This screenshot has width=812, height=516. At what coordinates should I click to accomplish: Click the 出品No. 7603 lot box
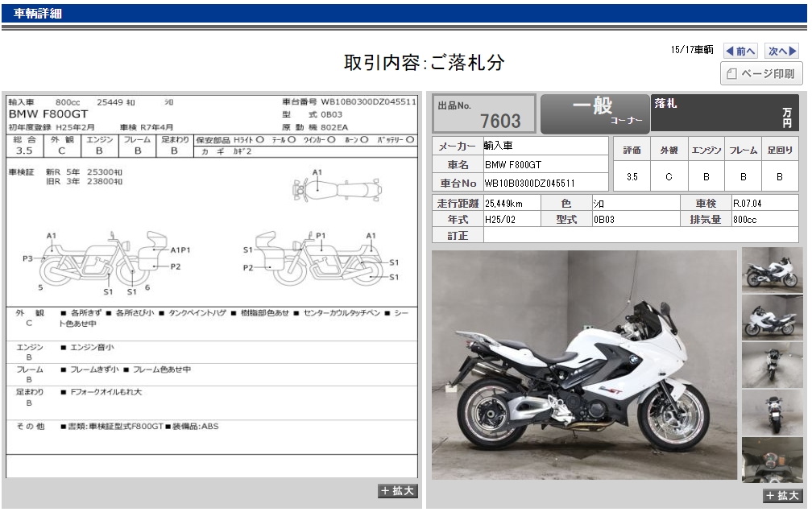[x=484, y=114]
